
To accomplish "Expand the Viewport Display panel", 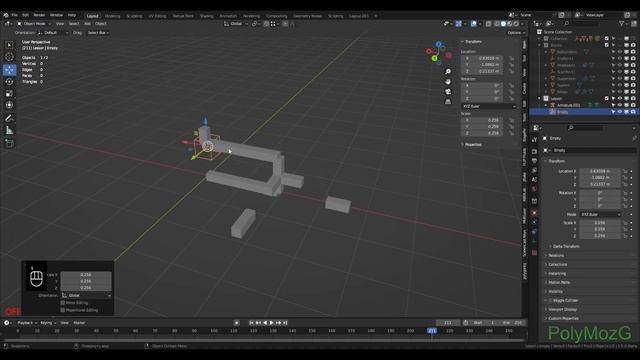I will [562, 309].
